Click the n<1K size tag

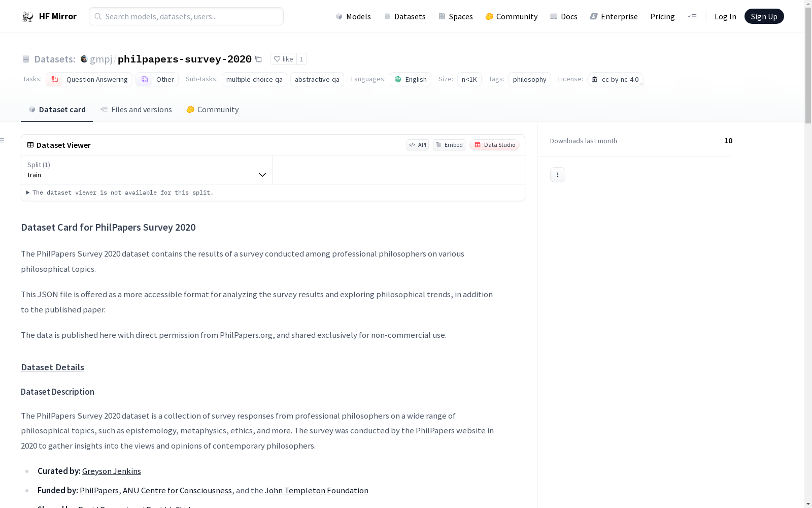469,79
